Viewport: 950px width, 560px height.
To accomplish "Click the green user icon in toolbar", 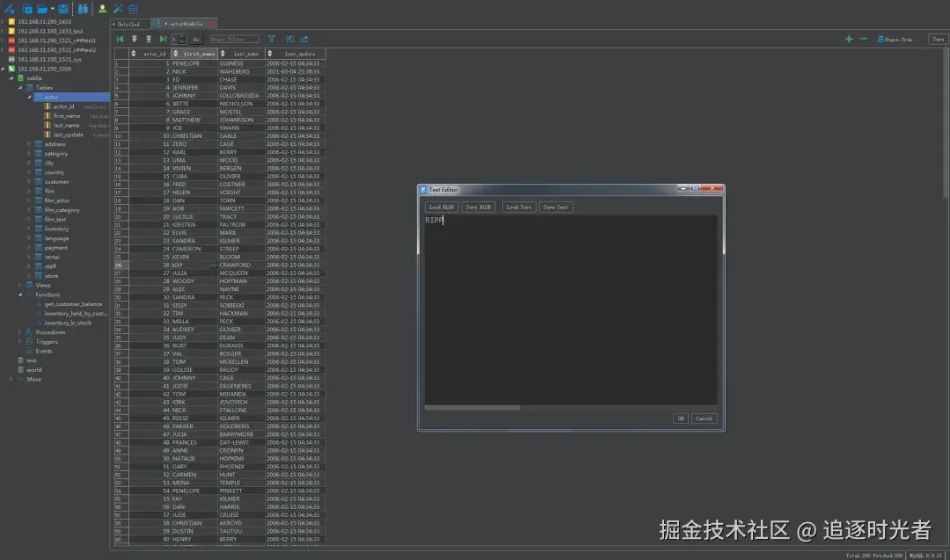I will (x=102, y=9).
